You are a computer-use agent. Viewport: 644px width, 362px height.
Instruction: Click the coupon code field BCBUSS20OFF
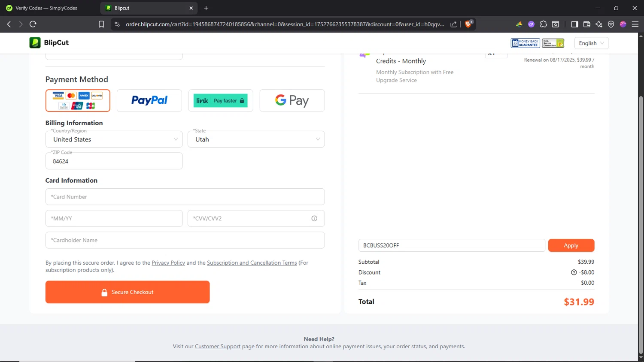[x=452, y=245]
